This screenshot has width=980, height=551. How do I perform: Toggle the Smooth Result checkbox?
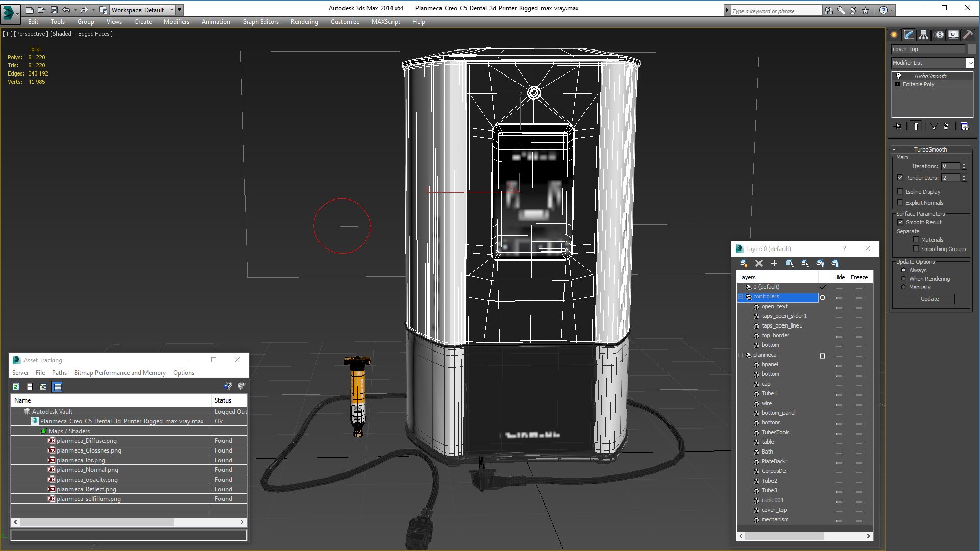pos(901,222)
